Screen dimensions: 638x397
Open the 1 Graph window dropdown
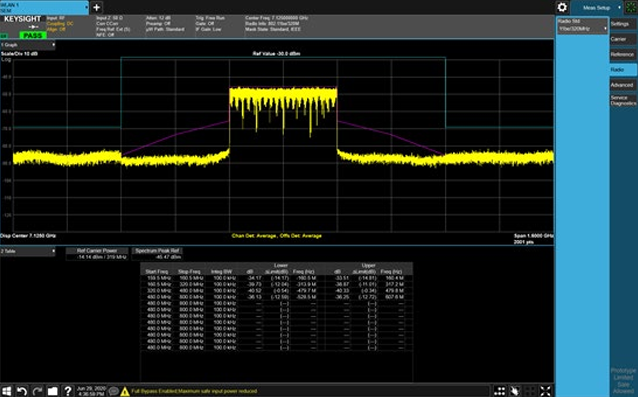28,45
